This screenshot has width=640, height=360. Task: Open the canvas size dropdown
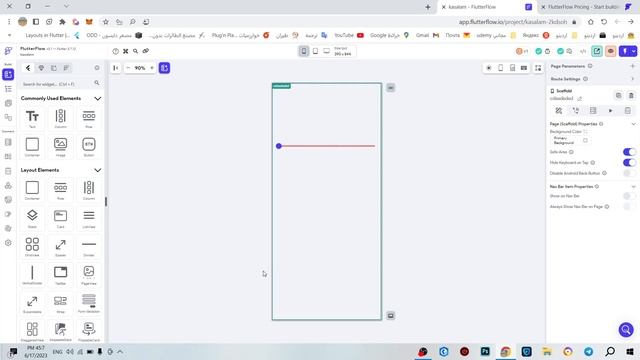(x=343, y=51)
